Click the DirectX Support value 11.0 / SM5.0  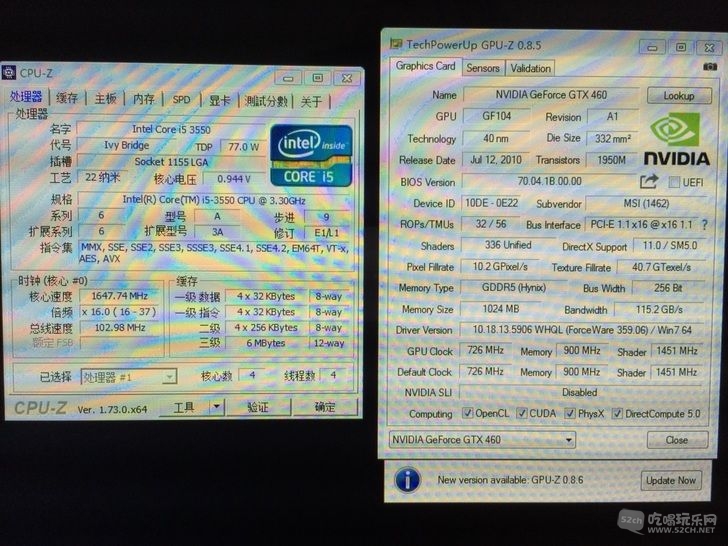tap(670, 246)
